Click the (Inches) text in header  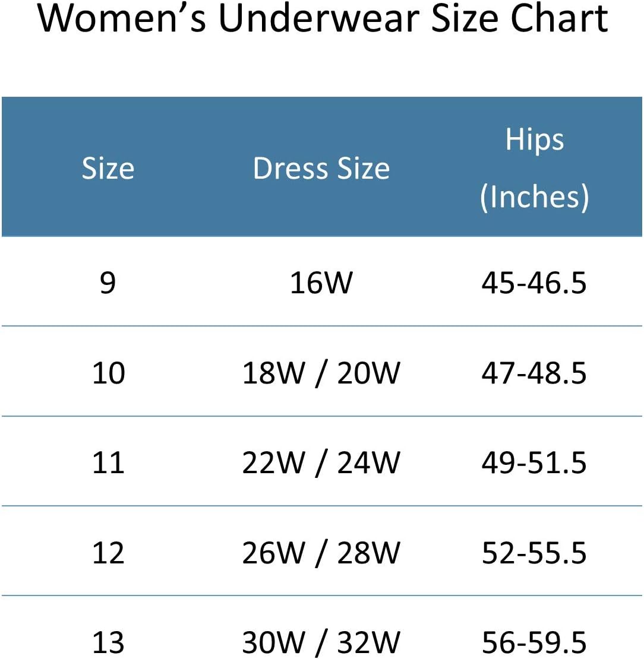(534, 197)
